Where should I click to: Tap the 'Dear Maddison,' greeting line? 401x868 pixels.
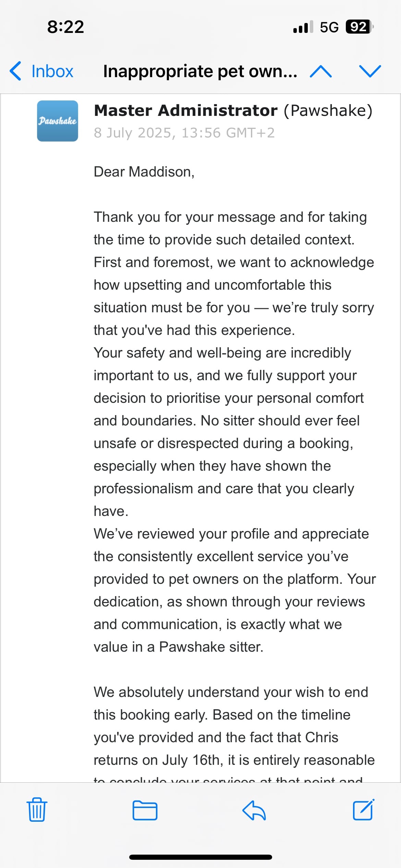pyautogui.click(x=144, y=172)
